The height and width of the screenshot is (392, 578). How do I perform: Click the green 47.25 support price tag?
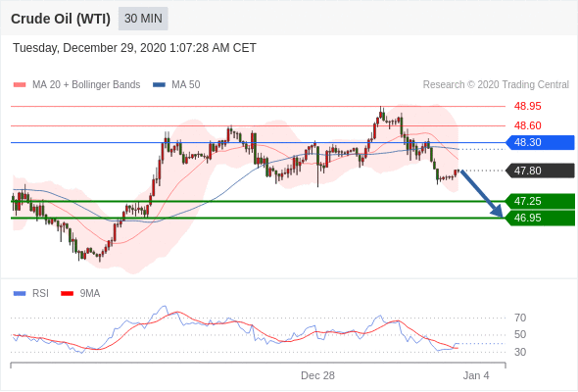[x=540, y=201]
